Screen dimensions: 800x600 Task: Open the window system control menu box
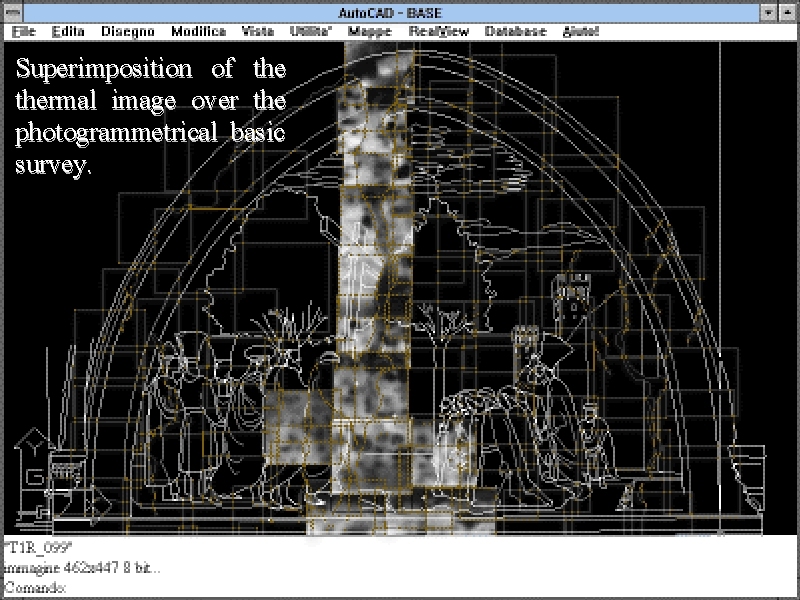pos(13,13)
